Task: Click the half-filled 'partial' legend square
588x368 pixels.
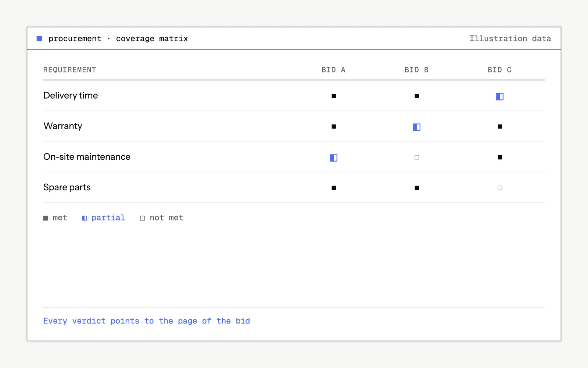Action: (x=85, y=218)
